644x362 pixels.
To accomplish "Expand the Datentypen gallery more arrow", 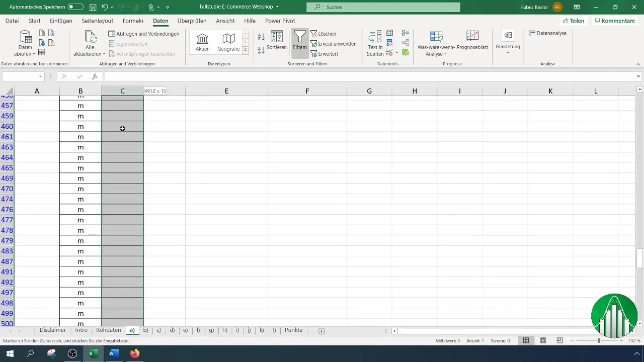I will [x=245, y=50].
